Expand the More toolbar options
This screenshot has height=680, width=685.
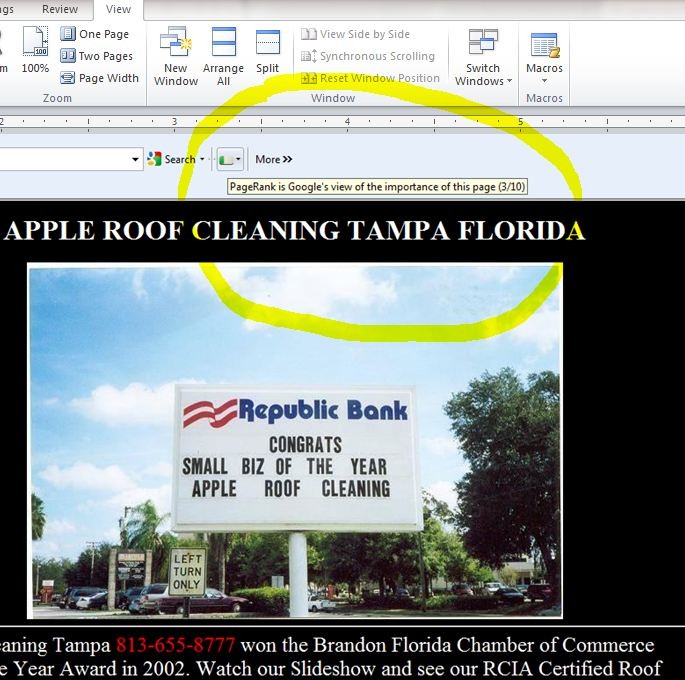(x=273, y=159)
